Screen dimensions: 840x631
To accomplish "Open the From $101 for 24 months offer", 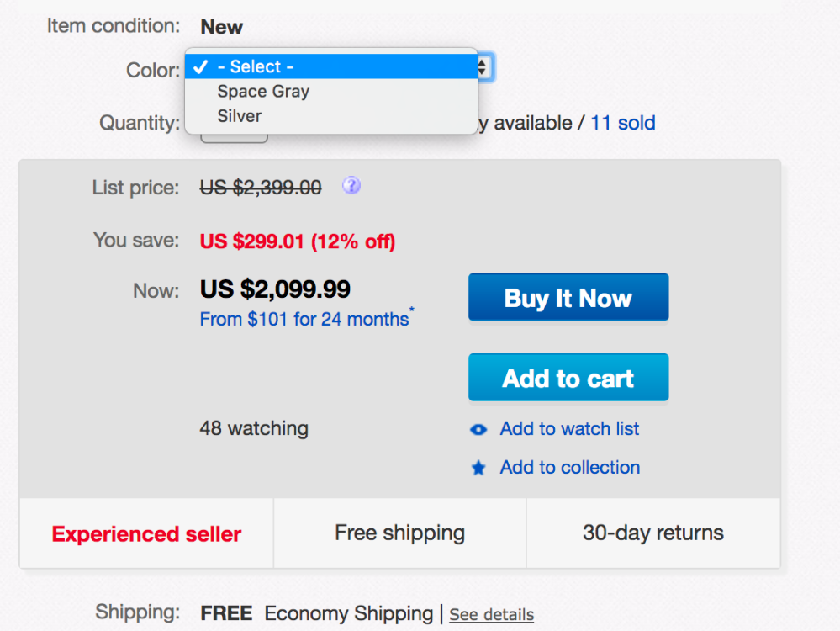I will (304, 320).
